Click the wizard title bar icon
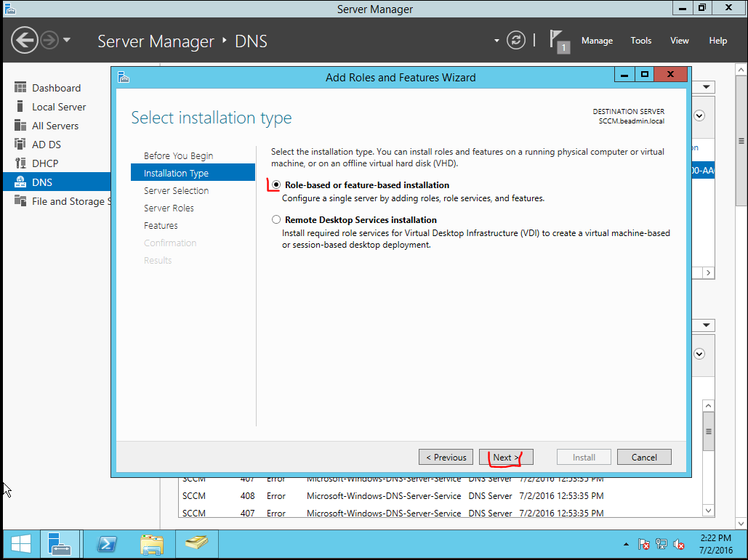This screenshot has width=748, height=560. tap(124, 77)
